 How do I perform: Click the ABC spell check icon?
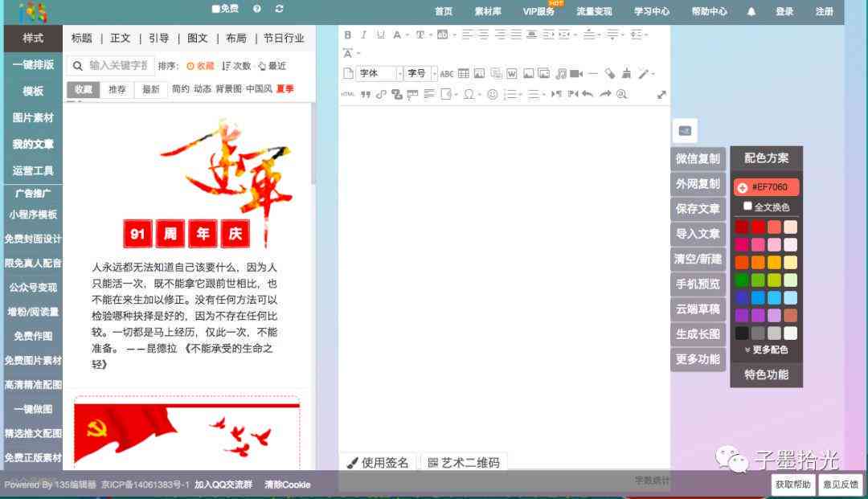[446, 74]
